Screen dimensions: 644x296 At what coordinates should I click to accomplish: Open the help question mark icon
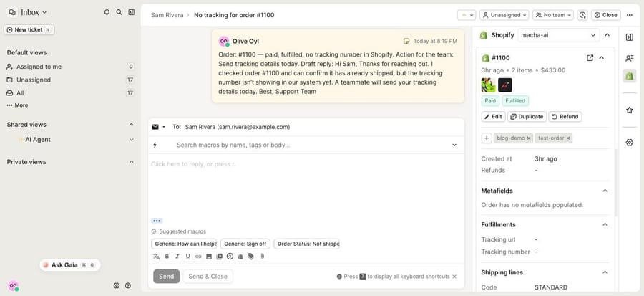click(128, 285)
